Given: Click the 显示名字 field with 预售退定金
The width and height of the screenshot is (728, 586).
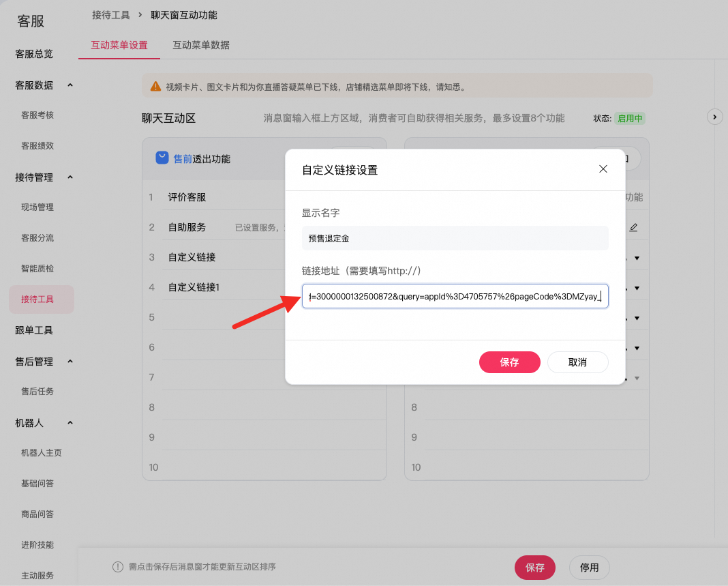Looking at the screenshot, I should click(x=455, y=238).
